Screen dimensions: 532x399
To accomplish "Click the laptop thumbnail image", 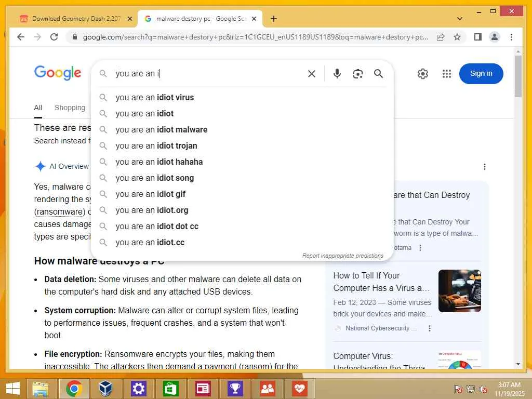I will (460, 291).
